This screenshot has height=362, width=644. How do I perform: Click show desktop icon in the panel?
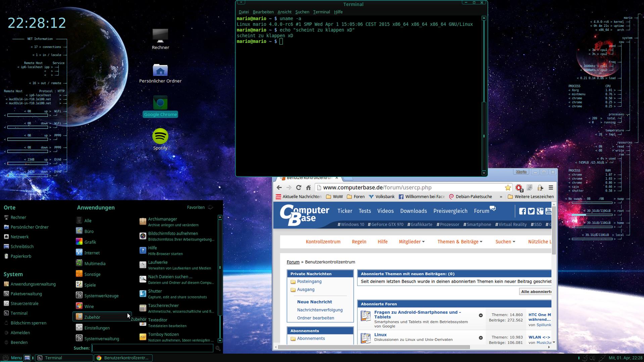point(27,358)
